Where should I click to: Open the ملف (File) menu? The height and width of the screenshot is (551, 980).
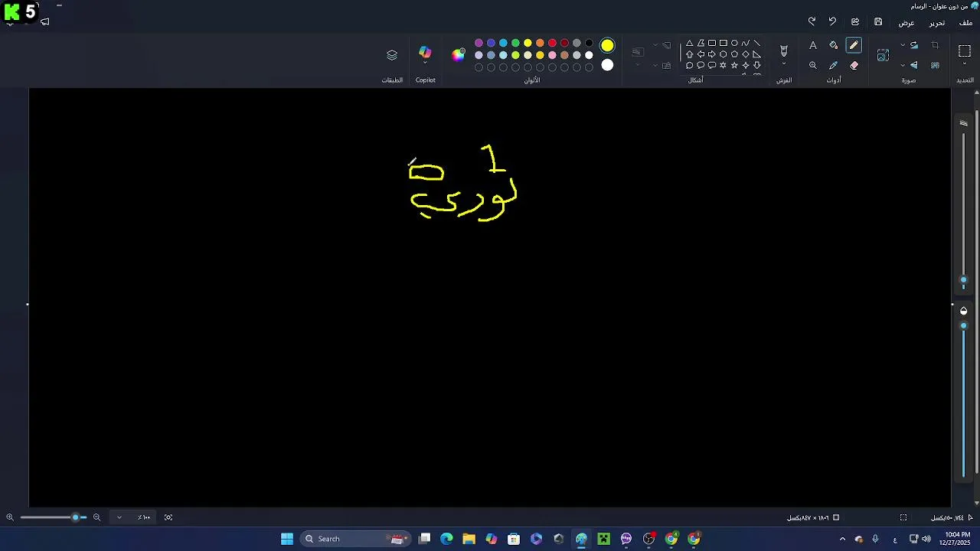click(965, 23)
